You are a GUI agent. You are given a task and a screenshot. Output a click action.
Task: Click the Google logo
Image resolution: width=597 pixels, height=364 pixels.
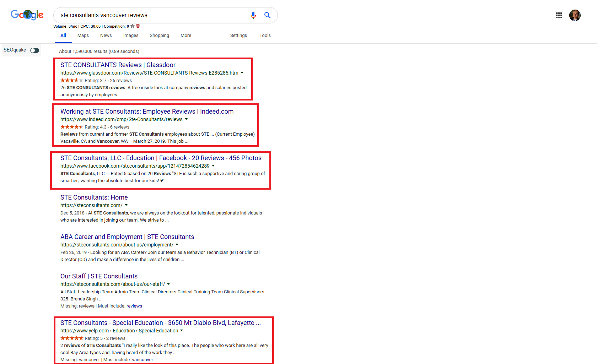click(x=27, y=15)
